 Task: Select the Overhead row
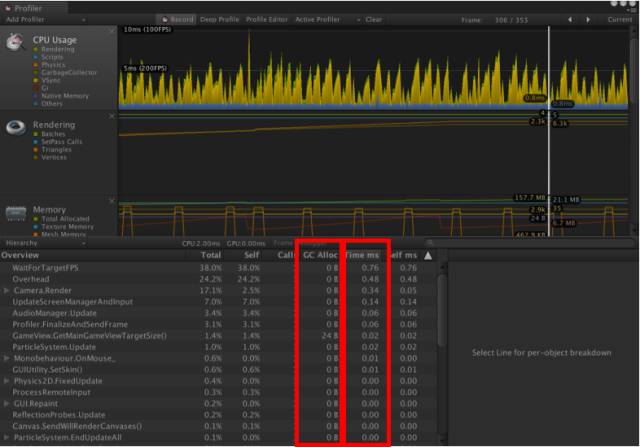218,279
